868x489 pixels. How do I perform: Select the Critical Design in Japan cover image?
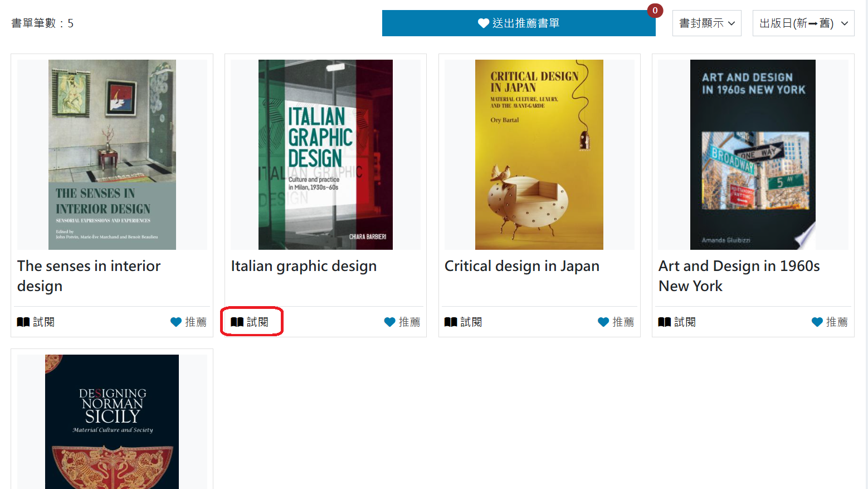pyautogui.click(x=539, y=154)
